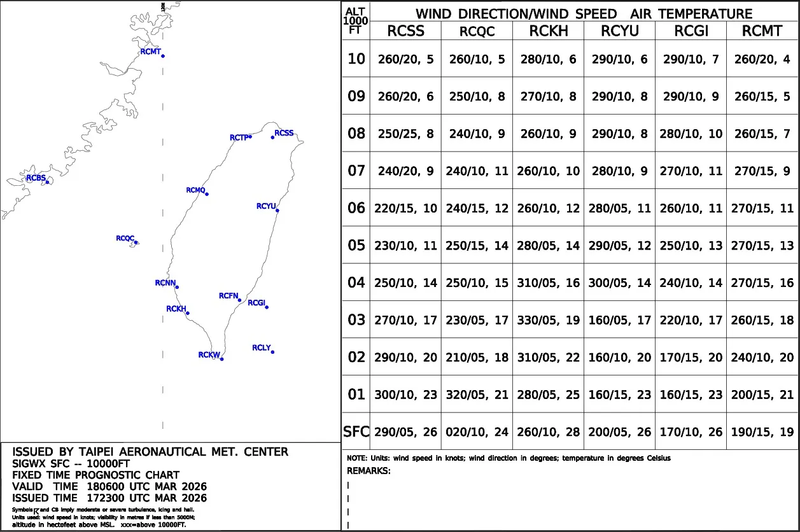Click the RCKH column header in the table
This screenshot has width=800, height=532.
[x=549, y=31]
